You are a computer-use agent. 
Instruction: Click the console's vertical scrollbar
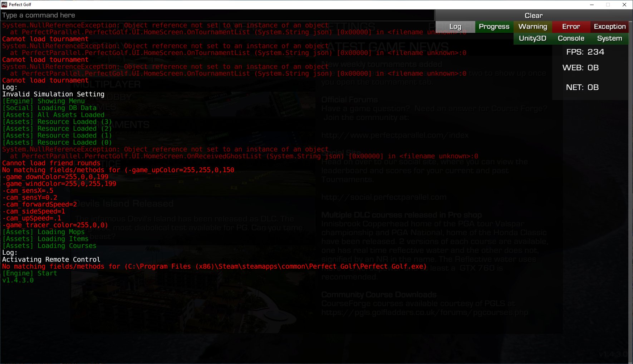[631, 193]
